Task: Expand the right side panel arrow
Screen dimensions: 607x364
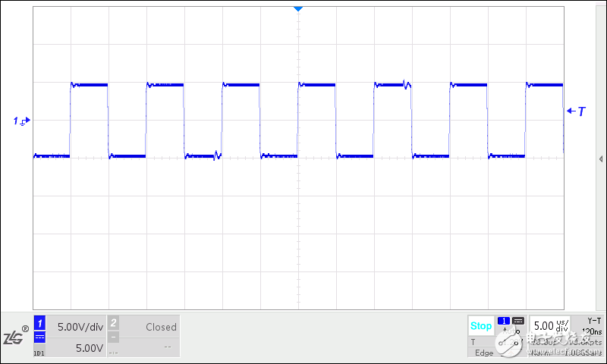Action: point(600,159)
